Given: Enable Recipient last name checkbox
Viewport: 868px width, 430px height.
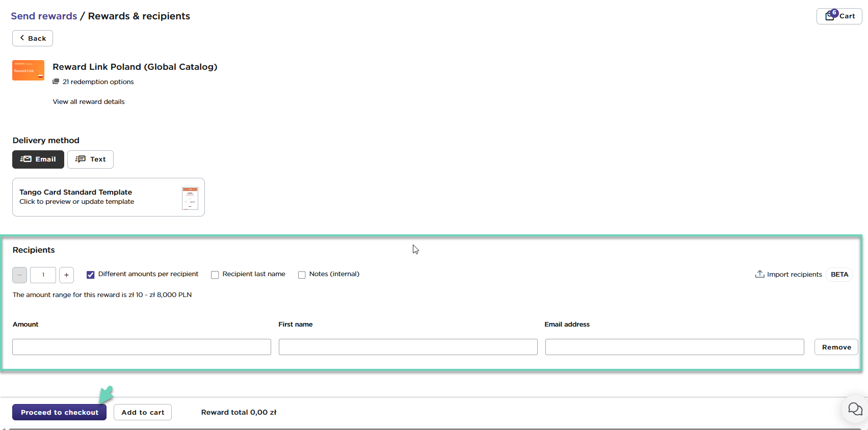Looking at the screenshot, I should [215, 275].
